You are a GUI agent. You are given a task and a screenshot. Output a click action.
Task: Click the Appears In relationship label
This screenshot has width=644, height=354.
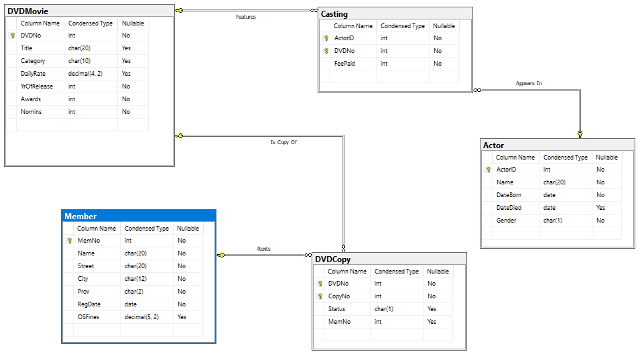pos(529,83)
